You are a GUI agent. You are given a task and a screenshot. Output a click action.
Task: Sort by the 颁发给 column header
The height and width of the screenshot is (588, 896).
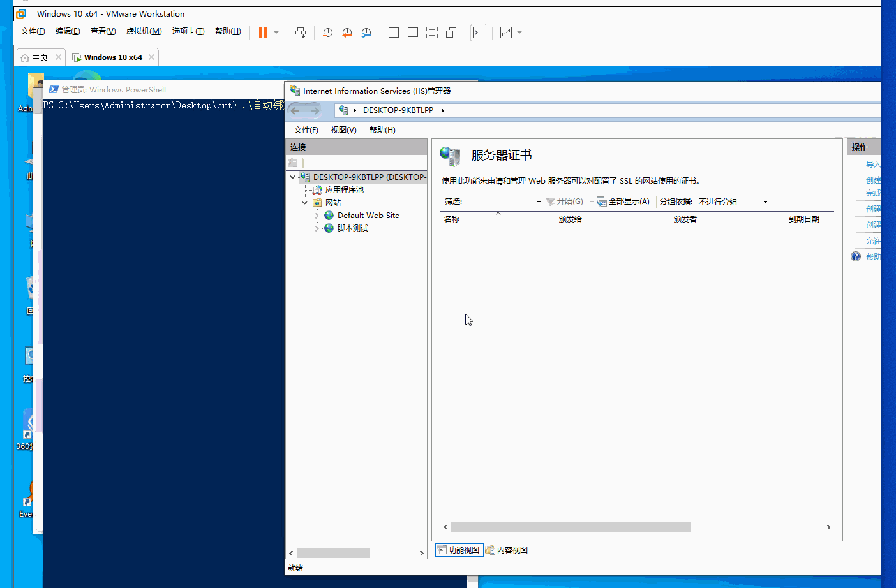click(x=570, y=219)
